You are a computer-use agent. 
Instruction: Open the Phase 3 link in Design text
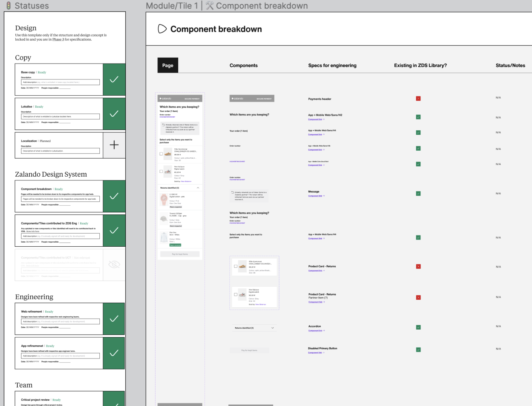(58, 39)
